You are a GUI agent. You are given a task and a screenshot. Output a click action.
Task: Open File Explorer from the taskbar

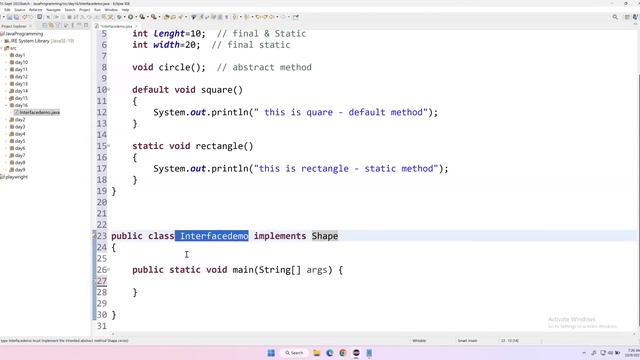click(x=317, y=353)
